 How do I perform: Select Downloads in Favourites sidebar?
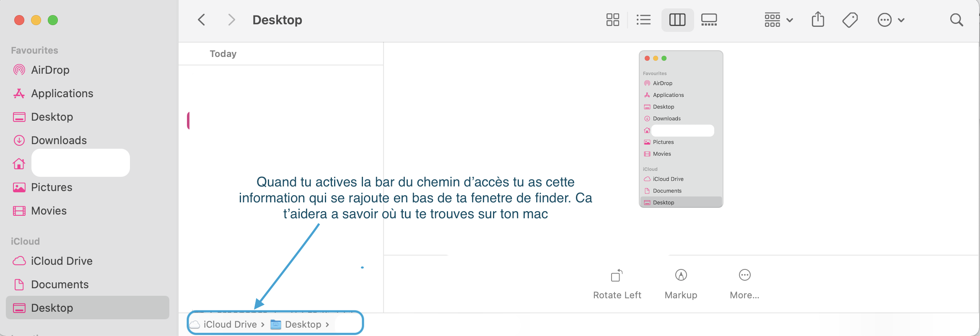pos(59,140)
